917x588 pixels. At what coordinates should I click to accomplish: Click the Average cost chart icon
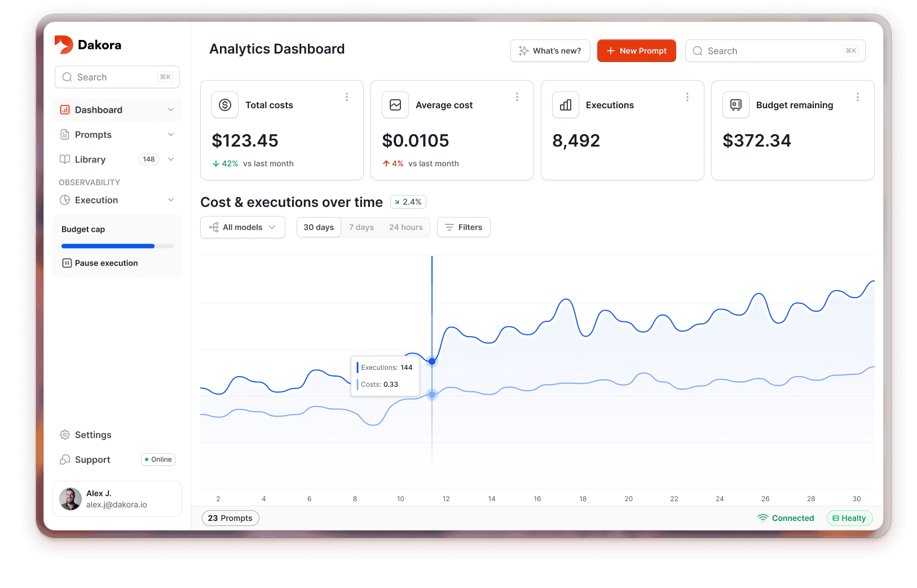click(x=395, y=105)
